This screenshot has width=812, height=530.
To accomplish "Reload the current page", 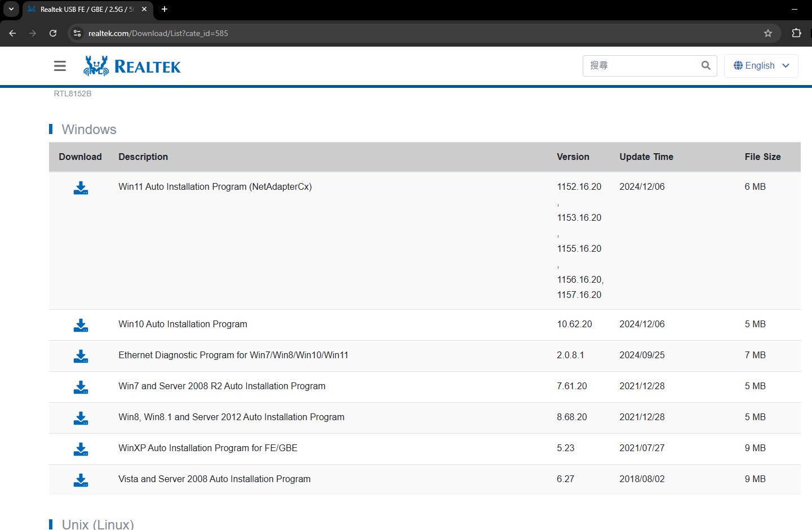I will tap(53, 33).
